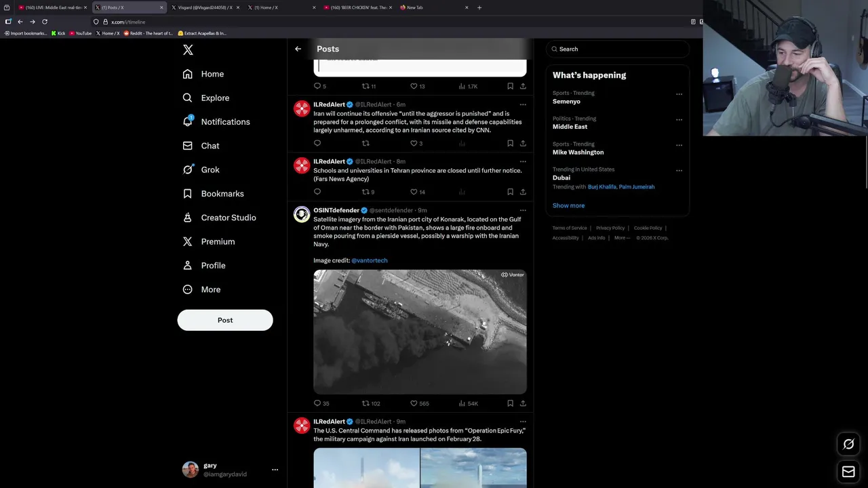The width and height of the screenshot is (868, 488).
Task: Open Grok floating button at bottom right
Action: pos(848,445)
